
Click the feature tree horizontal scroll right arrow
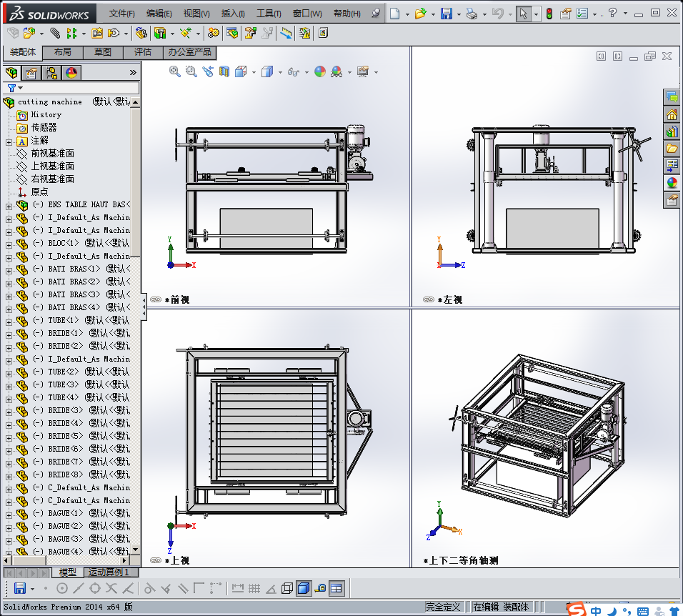click(124, 561)
